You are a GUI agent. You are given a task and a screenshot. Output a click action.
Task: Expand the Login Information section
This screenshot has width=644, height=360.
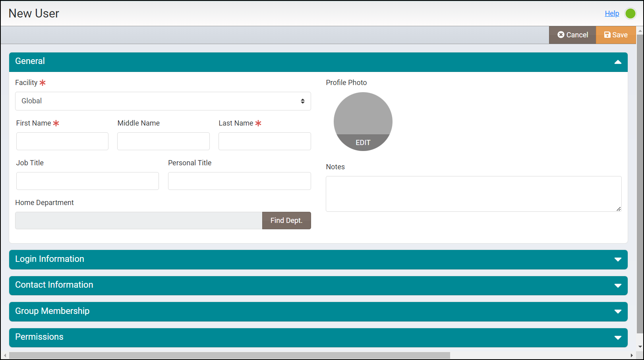click(x=618, y=259)
